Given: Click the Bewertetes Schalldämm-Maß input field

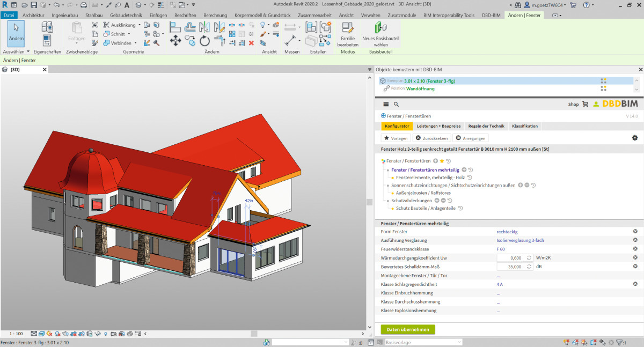Looking at the screenshot, I should pos(515,267).
